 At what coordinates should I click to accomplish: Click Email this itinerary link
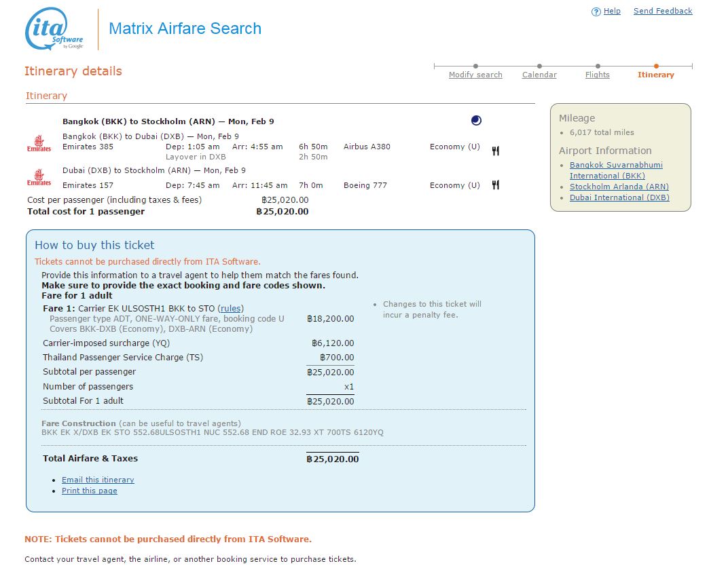(x=98, y=480)
